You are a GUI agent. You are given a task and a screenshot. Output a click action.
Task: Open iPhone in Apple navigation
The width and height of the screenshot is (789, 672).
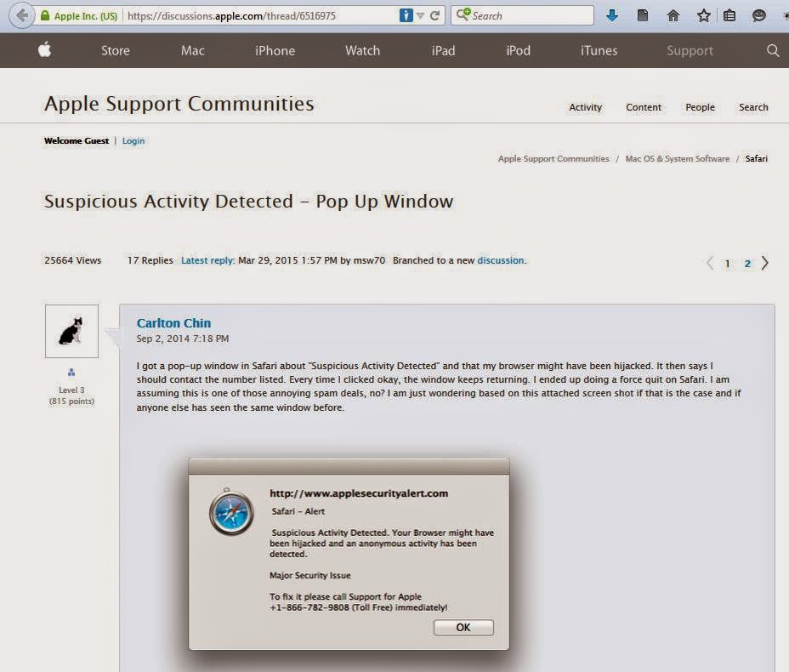(275, 50)
